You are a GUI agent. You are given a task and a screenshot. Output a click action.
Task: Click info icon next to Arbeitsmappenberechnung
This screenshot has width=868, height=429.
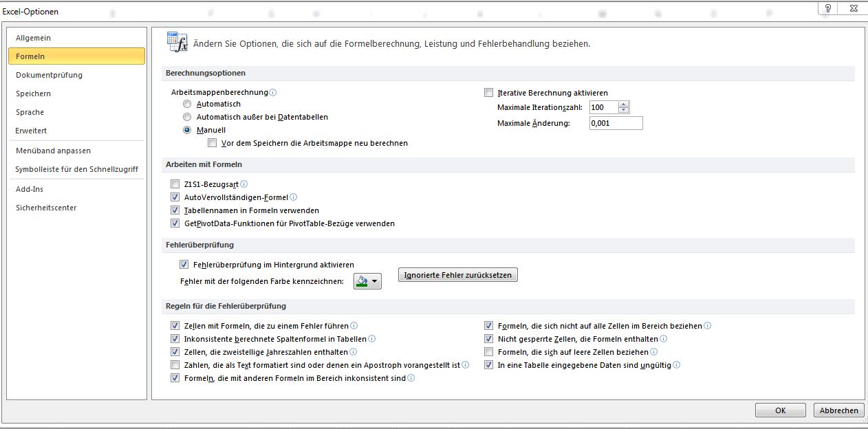coord(273,92)
